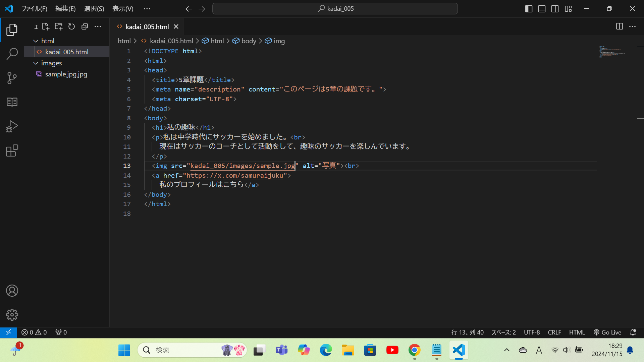Image resolution: width=644 pixels, height=362 pixels.
Task: Change line ending CRLF
Action: tap(554, 332)
